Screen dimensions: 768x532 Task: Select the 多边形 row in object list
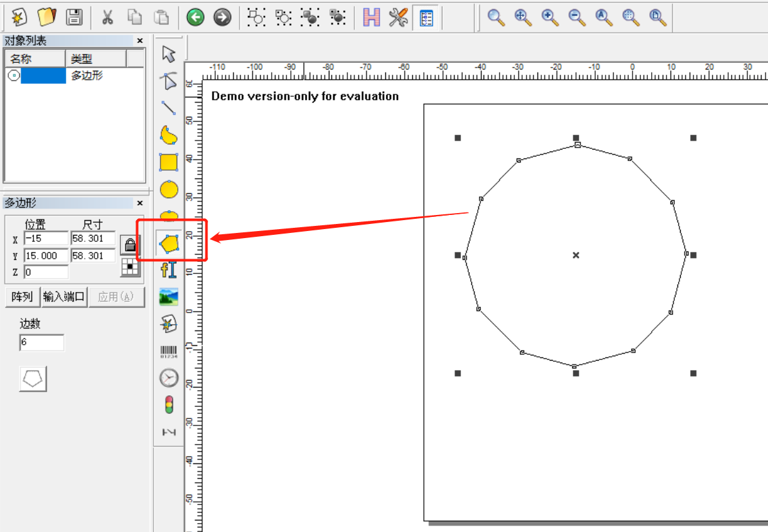click(x=74, y=75)
